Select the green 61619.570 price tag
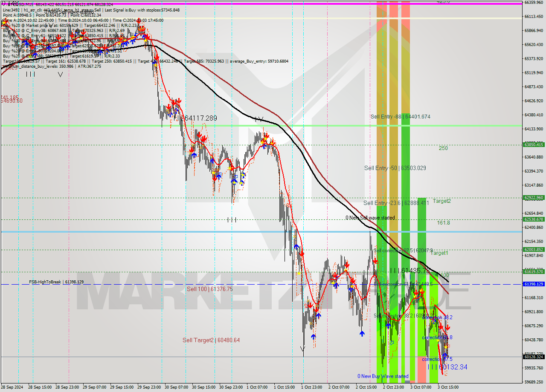This screenshot has height=392, width=546. point(534,271)
